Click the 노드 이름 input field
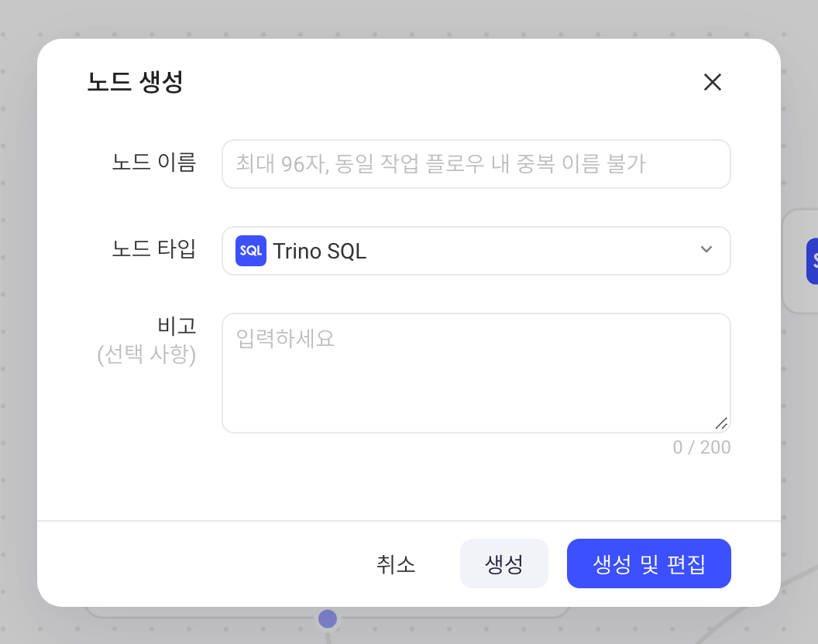Viewport: 818px width, 644px height. coord(476,164)
